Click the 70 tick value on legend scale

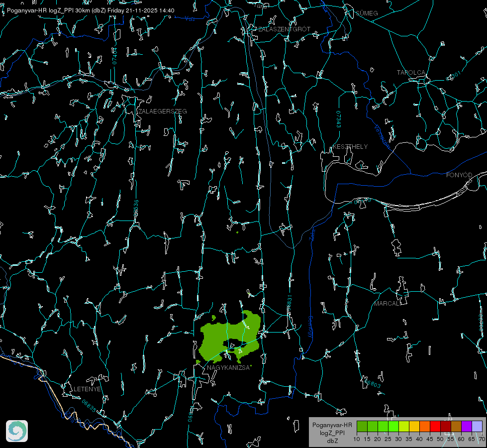tap(482, 440)
